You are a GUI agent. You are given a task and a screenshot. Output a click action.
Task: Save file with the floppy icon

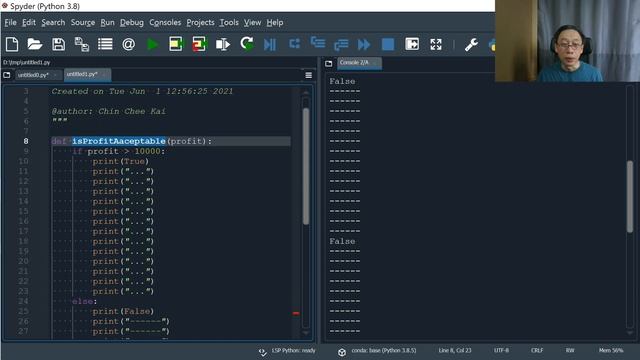coord(58,44)
